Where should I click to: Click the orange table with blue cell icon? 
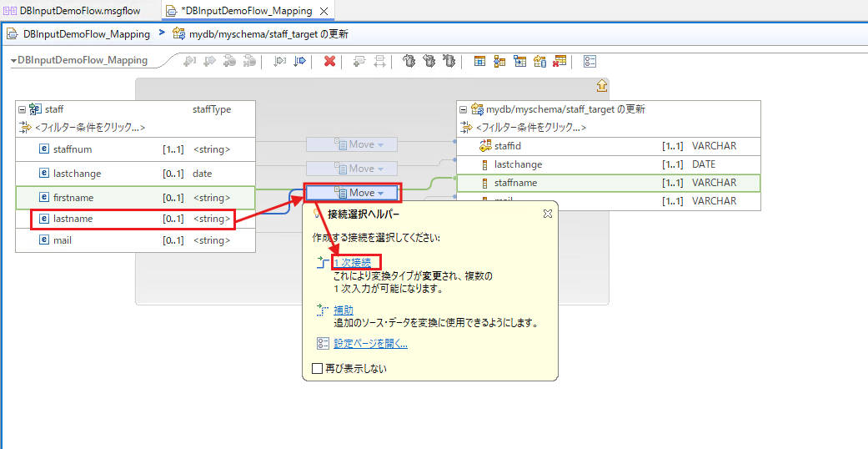(480, 61)
